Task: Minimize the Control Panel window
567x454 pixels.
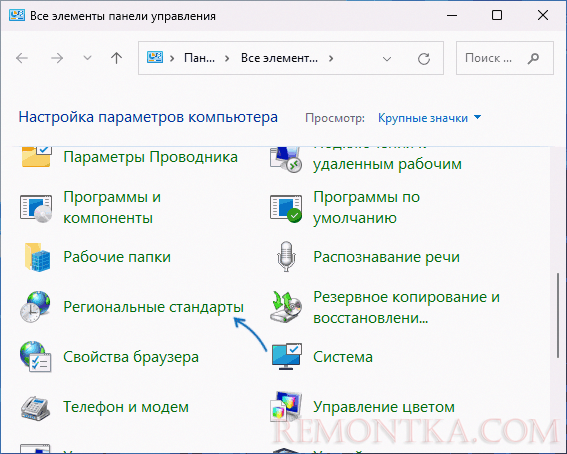Action: point(452,15)
